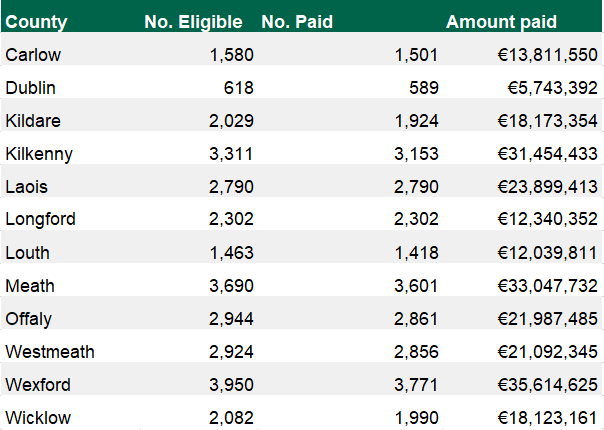Click the No. Eligible column header

193,22
